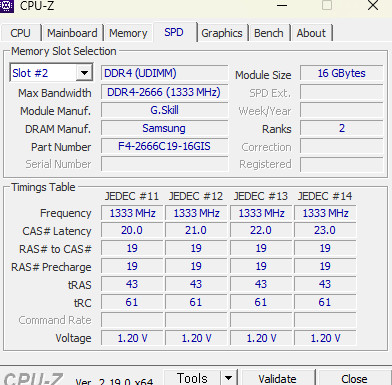The width and height of the screenshot is (392, 385).
Task: Click the CAS# Latency 22.0 value
Action: click(261, 230)
